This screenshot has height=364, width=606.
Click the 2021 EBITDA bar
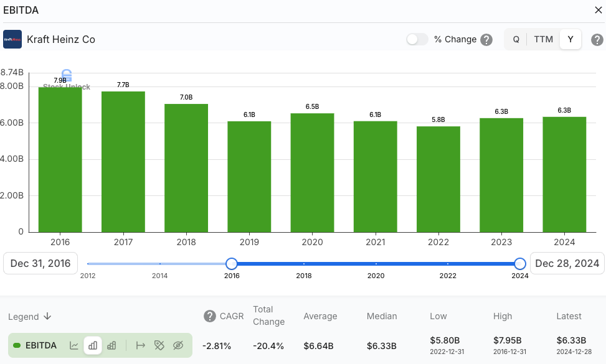(x=376, y=177)
